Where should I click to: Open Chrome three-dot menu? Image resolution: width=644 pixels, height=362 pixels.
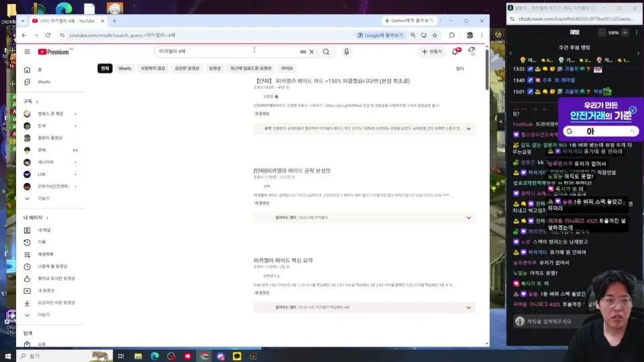(x=482, y=36)
